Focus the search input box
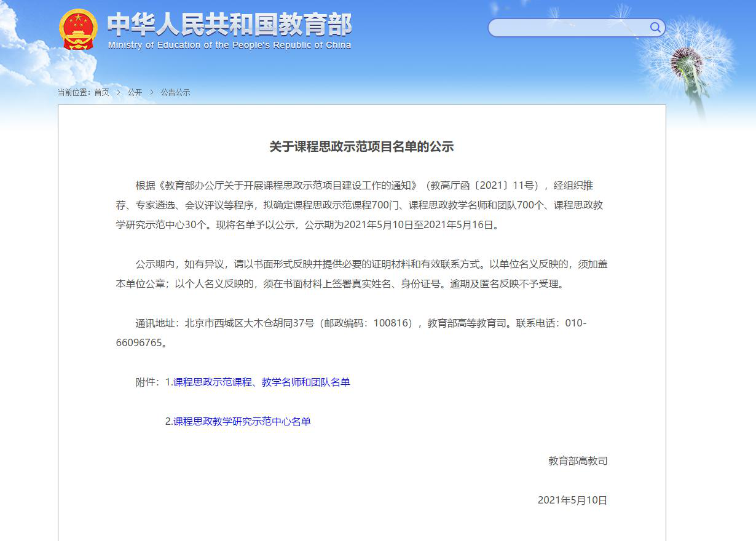The image size is (756, 541). (x=569, y=28)
